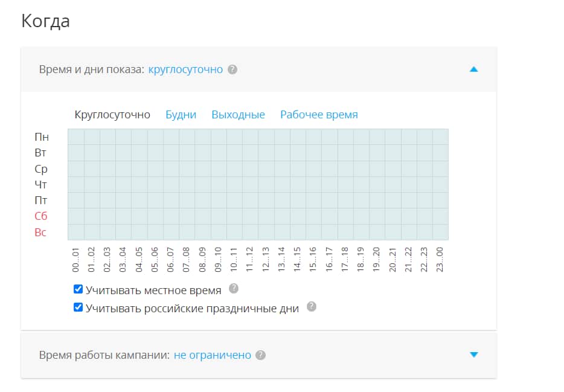Click the не ограничено value link
The width and height of the screenshot is (564, 392).
pos(212,355)
